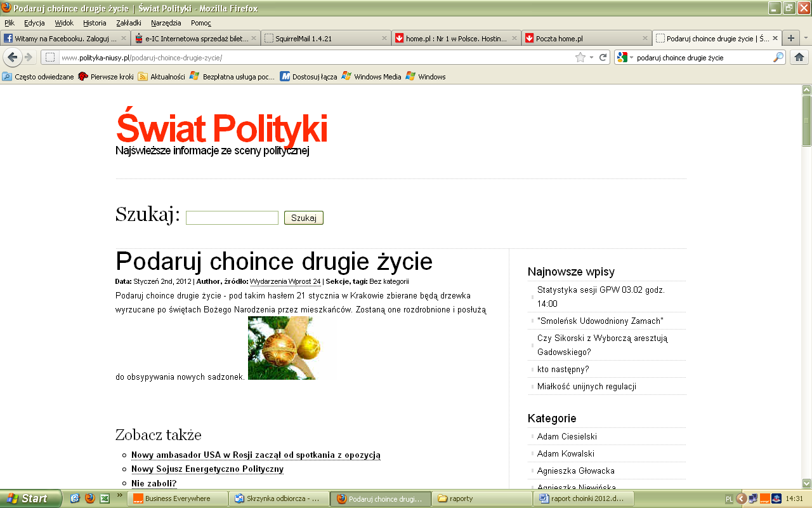This screenshot has height=508, width=812.
Task: Close the SquirrelMail 1.4.21 tab
Action: point(384,38)
